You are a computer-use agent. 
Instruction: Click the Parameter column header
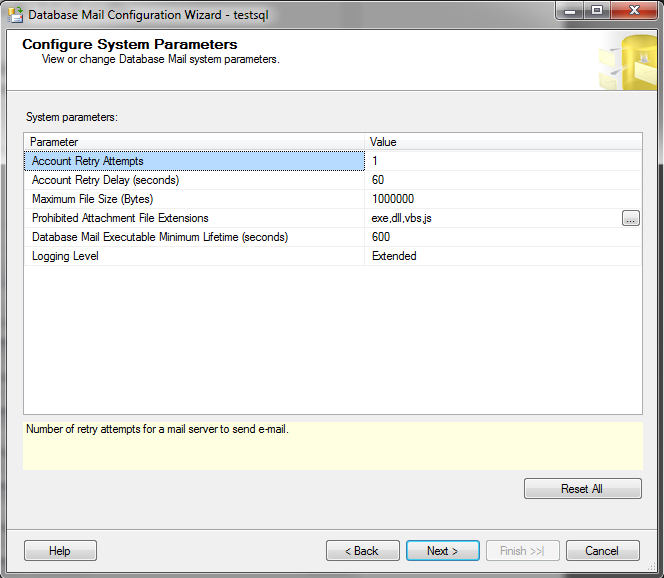click(x=194, y=142)
